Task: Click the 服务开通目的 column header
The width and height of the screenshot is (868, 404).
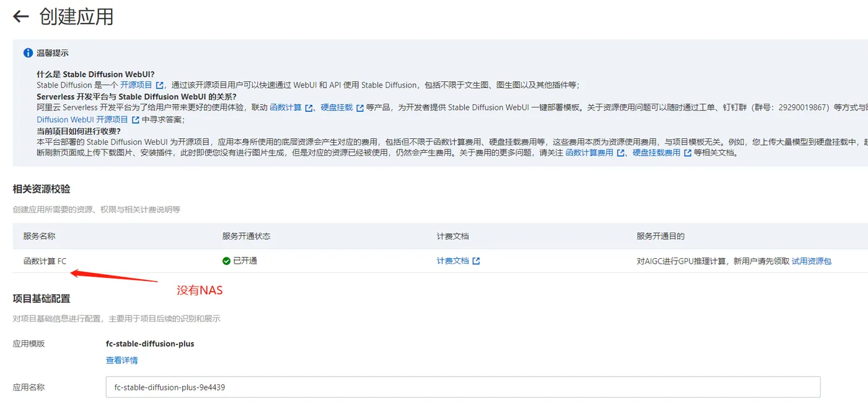Action: 660,236
